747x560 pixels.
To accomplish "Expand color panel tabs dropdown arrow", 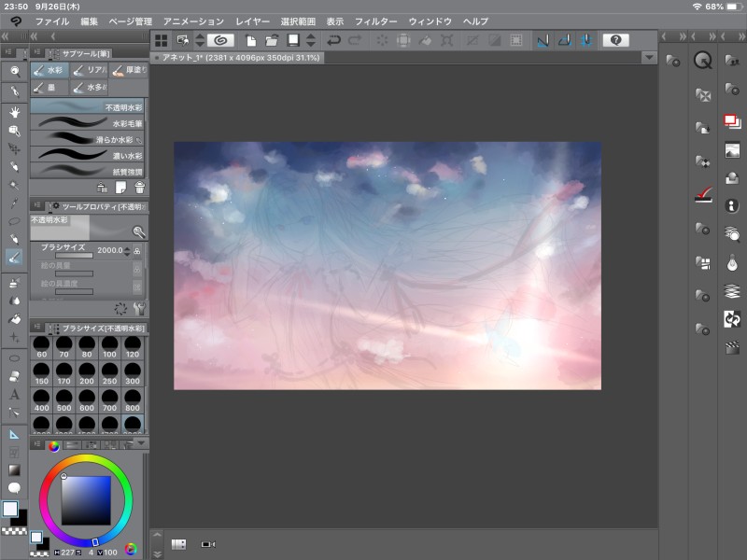I will click(x=141, y=443).
